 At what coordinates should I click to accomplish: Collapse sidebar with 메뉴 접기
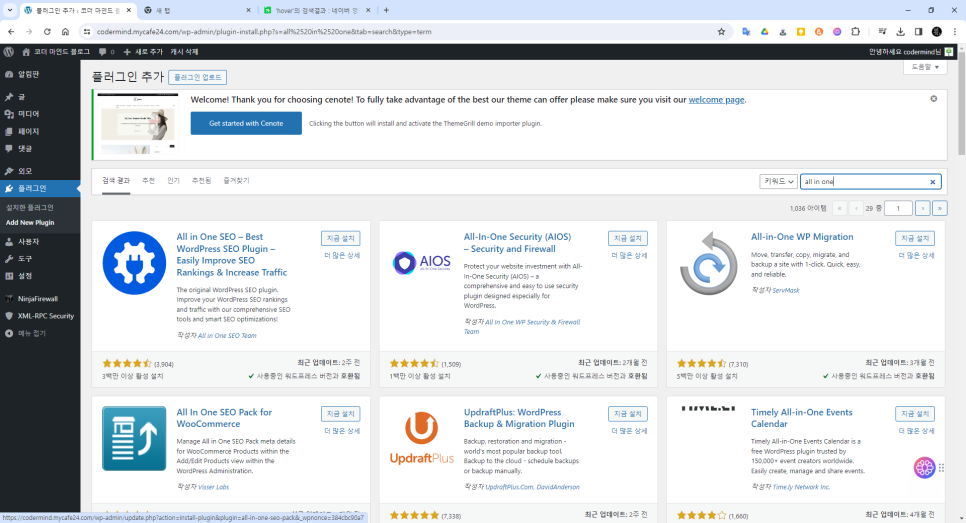pyautogui.click(x=40, y=333)
